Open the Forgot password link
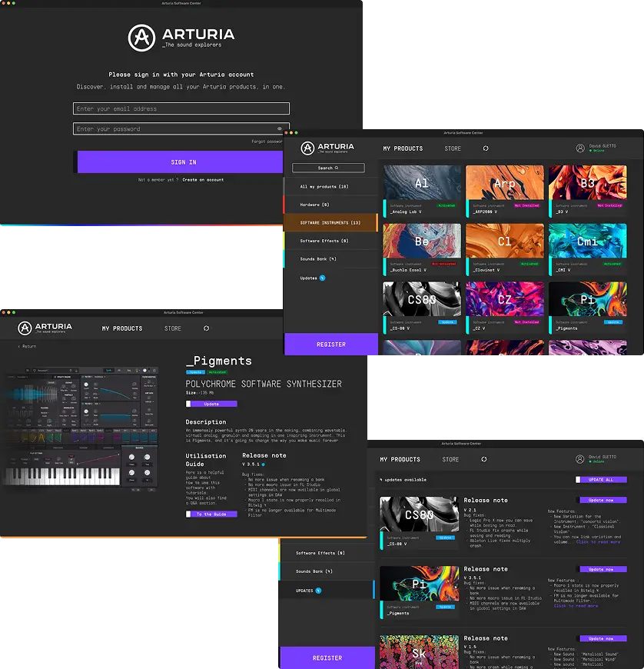Viewport: 644px width, 669px height. (267, 141)
